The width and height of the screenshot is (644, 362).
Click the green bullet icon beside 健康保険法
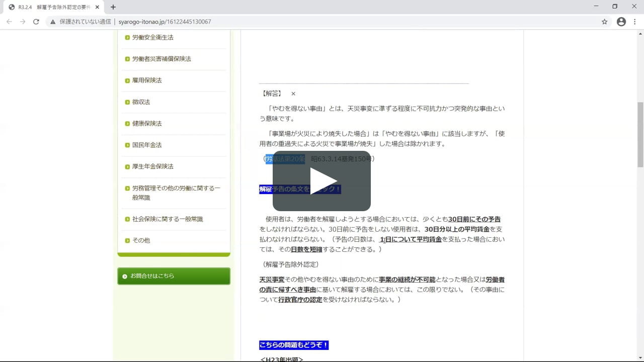click(x=127, y=124)
